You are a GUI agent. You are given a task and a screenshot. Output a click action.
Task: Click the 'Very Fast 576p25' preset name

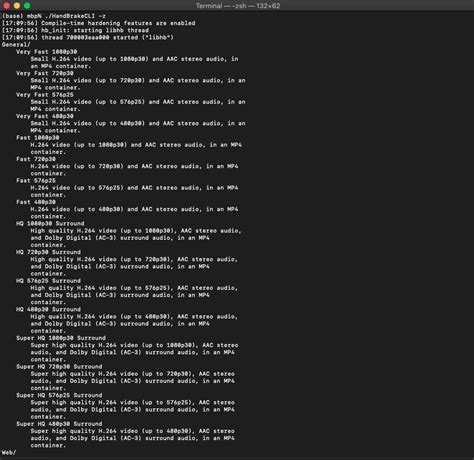45,95
